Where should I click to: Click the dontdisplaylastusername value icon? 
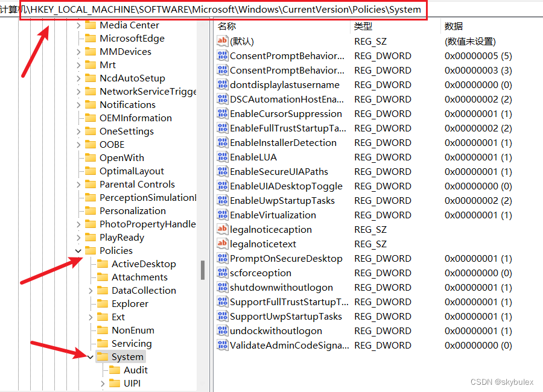coord(222,84)
